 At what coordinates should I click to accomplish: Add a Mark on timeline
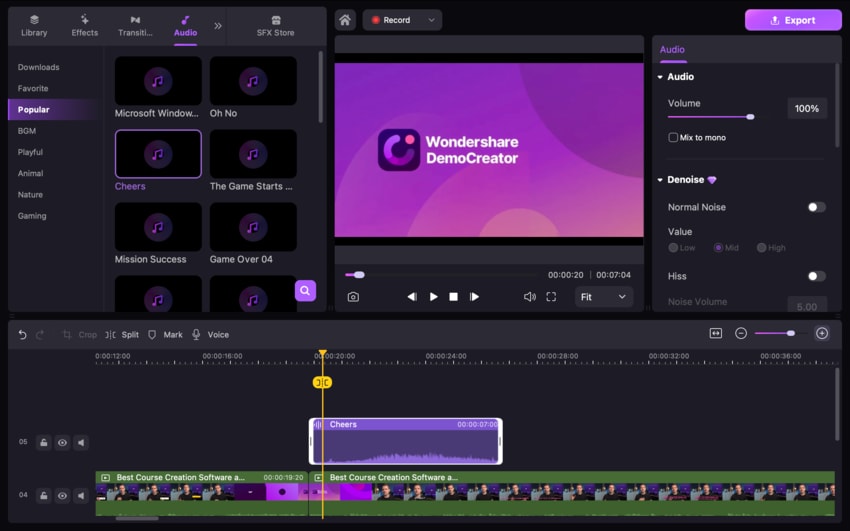(x=165, y=335)
